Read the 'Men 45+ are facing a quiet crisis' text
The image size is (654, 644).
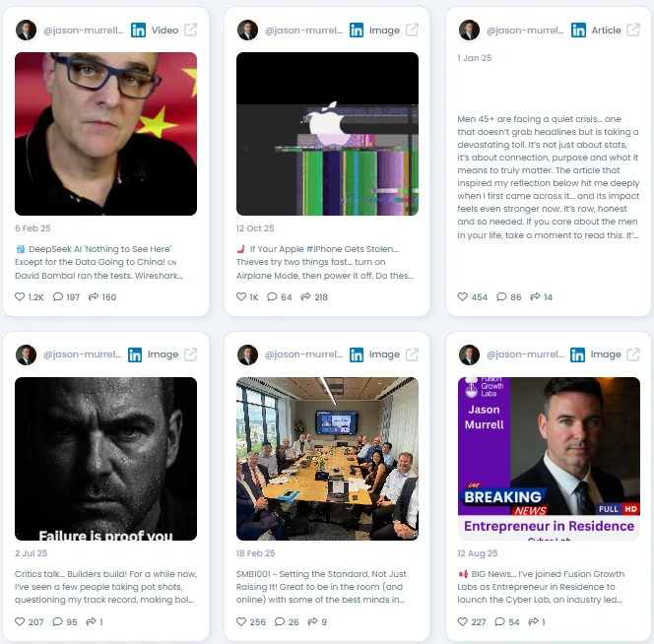549,177
